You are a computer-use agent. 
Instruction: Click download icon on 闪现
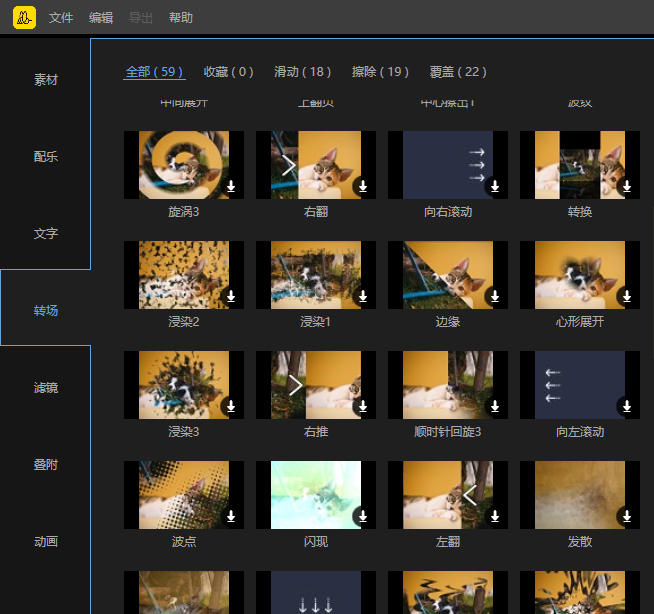tap(362, 517)
